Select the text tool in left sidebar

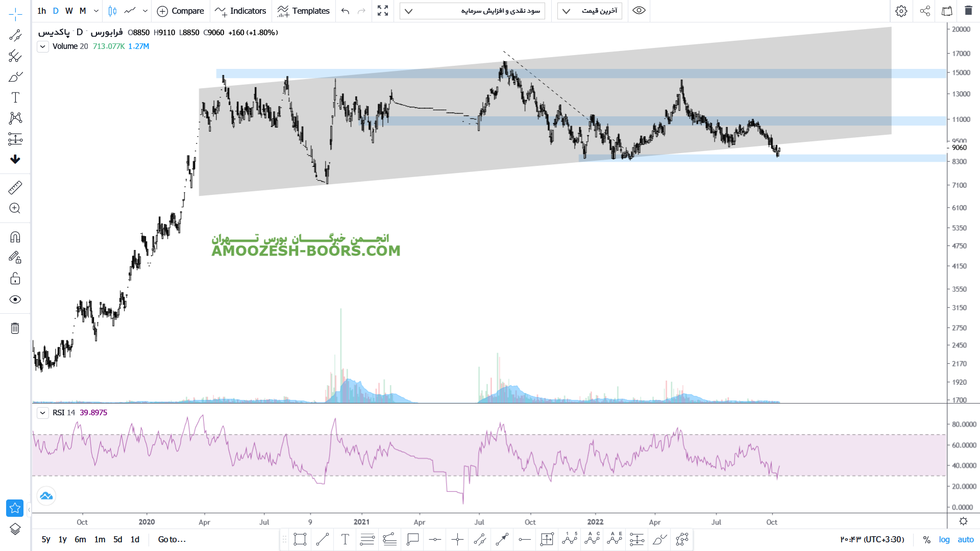point(15,97)
